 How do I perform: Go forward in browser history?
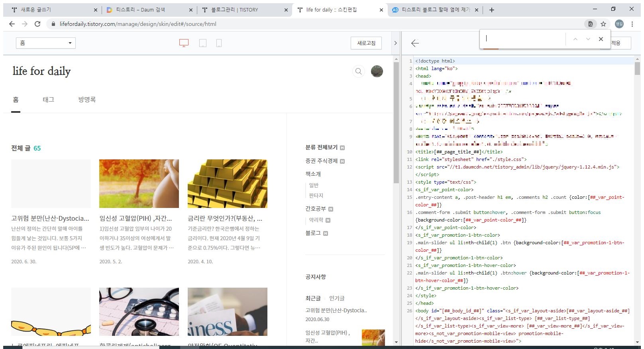(x=25, y=24)
